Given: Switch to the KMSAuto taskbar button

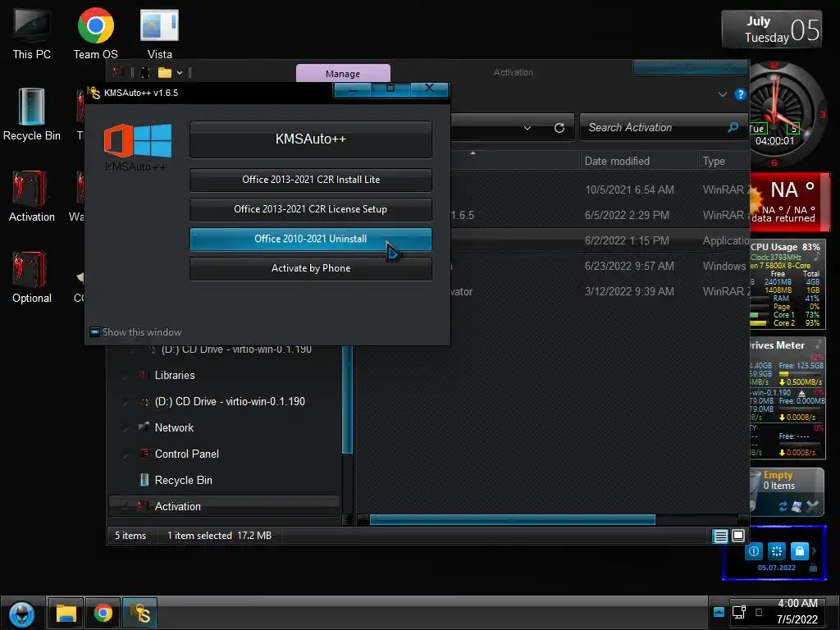Looking at the screenshot, I should (x=139, y=614).
